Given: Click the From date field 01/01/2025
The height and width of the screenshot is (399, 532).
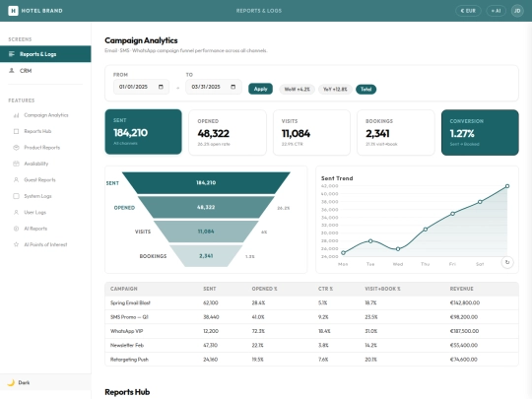Looking at the screenshot, I should click(141, 87).
